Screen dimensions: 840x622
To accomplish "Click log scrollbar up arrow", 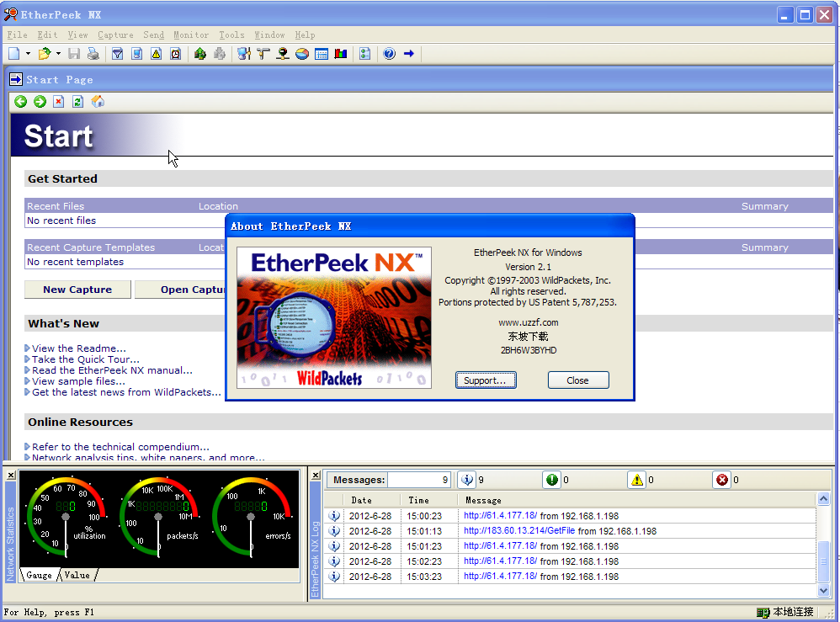I will 823,499.
